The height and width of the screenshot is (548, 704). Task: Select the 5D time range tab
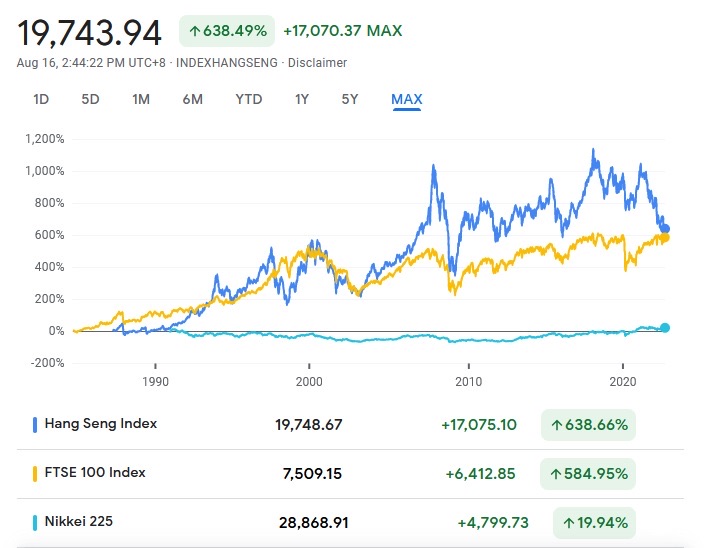[90, 99]
